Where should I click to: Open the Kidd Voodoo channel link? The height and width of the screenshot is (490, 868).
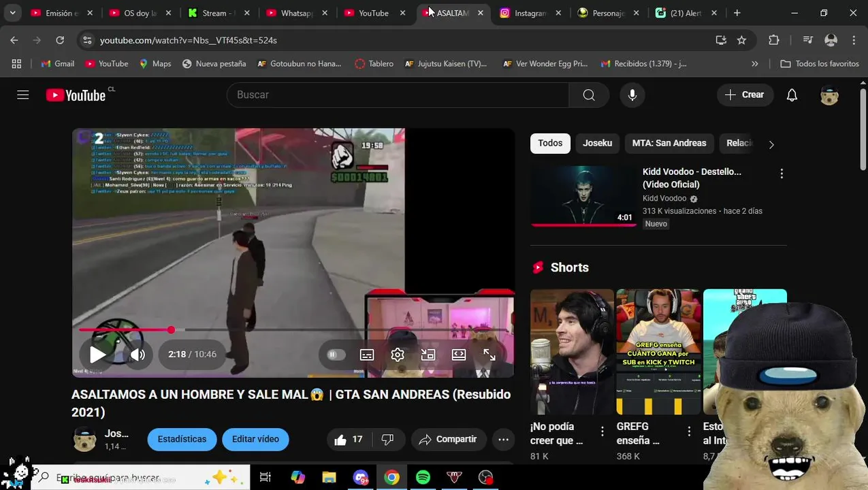coord(664,199)
